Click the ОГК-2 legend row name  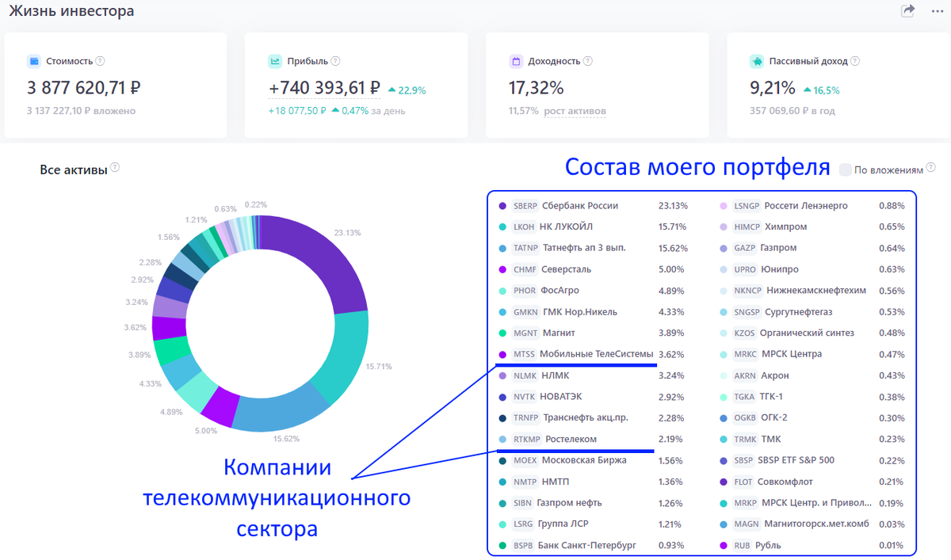775,417
